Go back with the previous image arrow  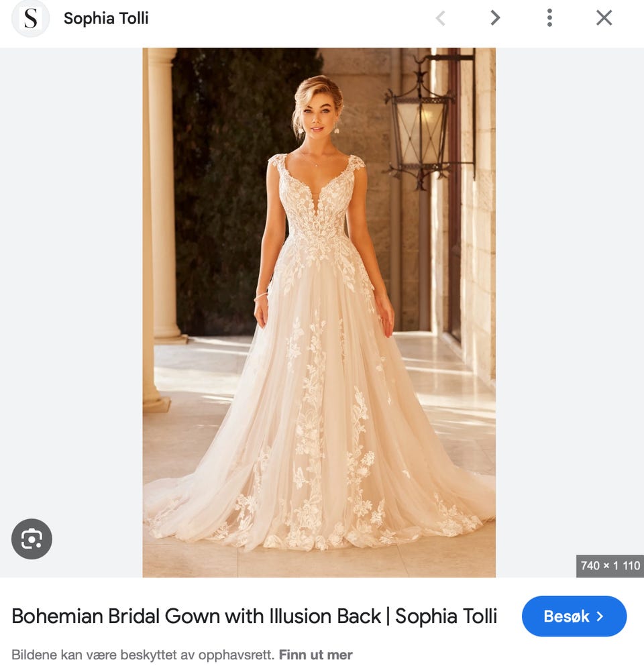click(441, 18)
